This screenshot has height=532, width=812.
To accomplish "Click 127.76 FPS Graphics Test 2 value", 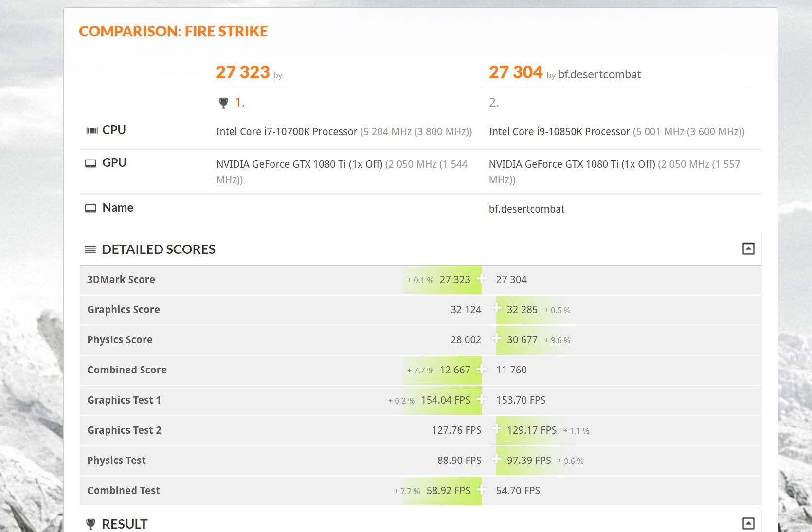I will [x=456, y=430].
